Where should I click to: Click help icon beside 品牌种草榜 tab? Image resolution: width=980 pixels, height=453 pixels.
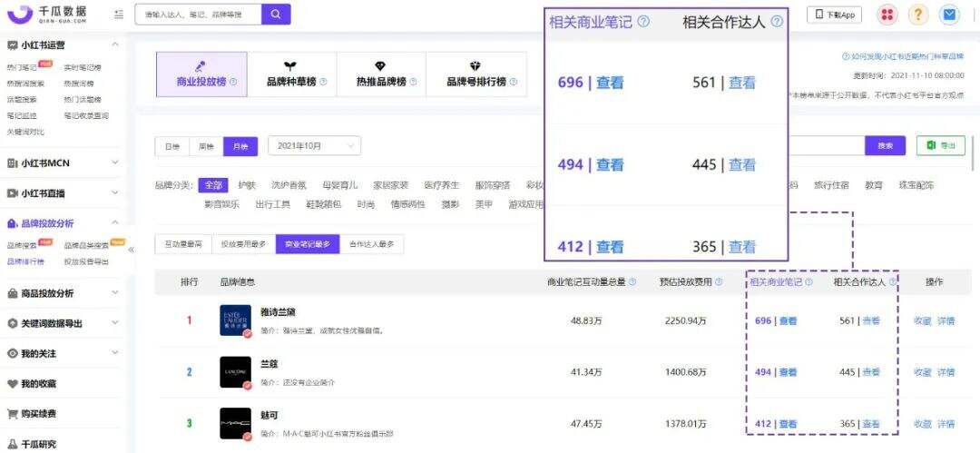[322, 82]
